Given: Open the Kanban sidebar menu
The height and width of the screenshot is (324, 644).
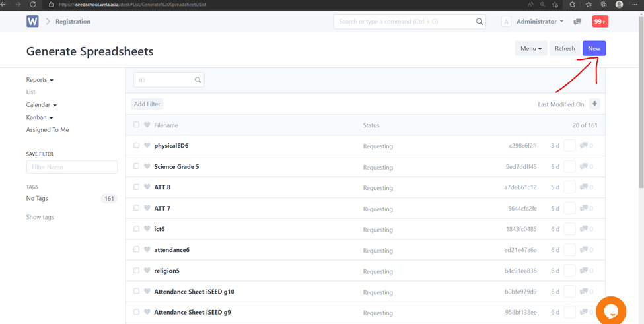Looking at the screenshot, I should coord(40,117).
